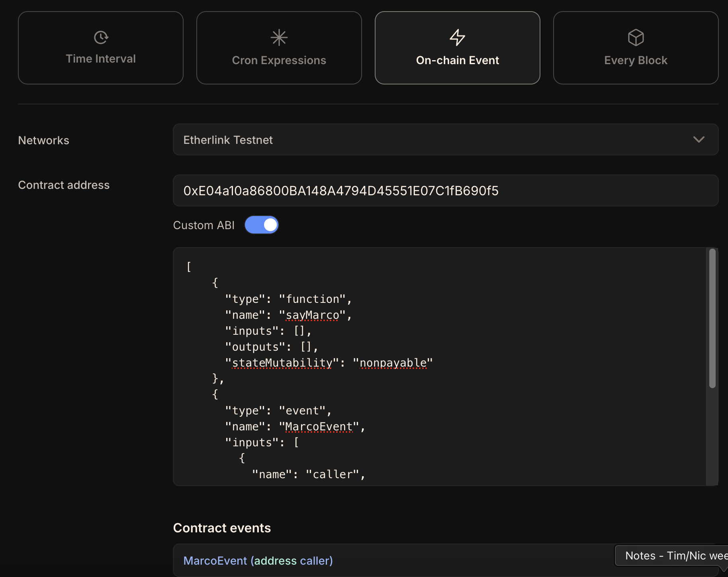Viewport: 728px width, 577px height.
Task: Select the On-chain Event trigger
Action: click(457, 48)
